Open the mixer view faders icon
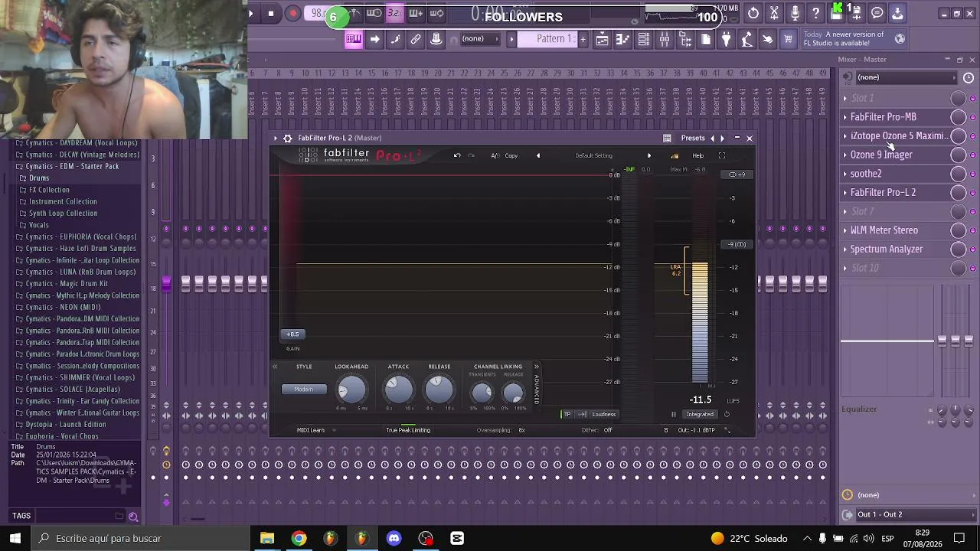 (x=665, y=40)
